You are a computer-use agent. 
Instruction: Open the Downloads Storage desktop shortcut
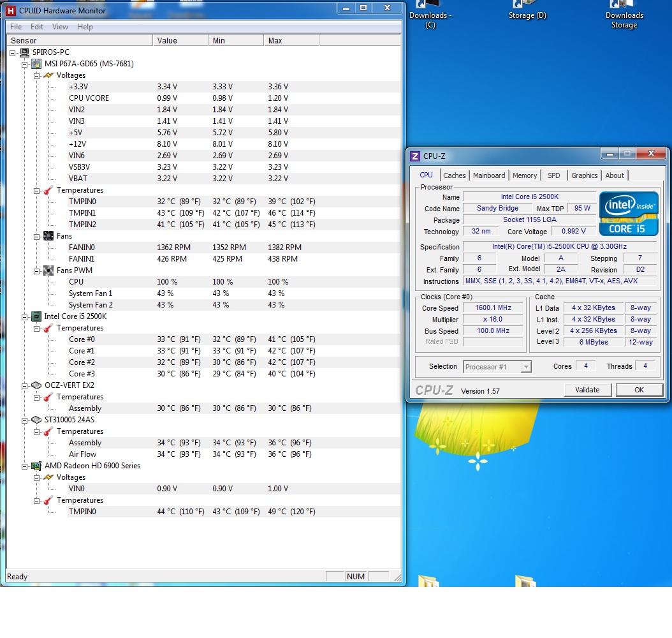[x=624, y=15]
